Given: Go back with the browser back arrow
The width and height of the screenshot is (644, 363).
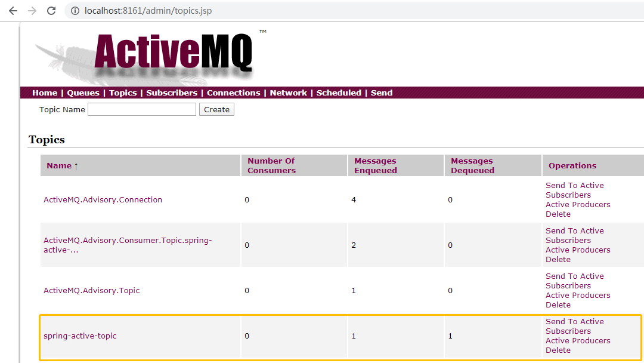Looking at the screenshot, I should coord(13,11).
